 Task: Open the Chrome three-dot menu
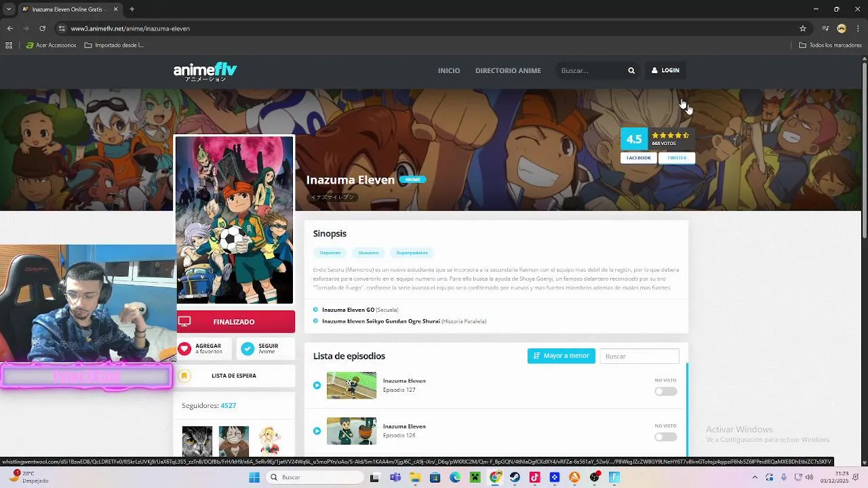coord(858,28)
